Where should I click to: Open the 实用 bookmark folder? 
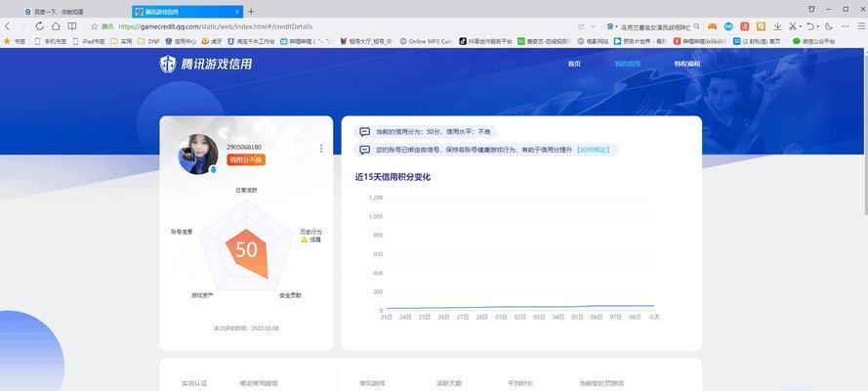pos(121,41)
